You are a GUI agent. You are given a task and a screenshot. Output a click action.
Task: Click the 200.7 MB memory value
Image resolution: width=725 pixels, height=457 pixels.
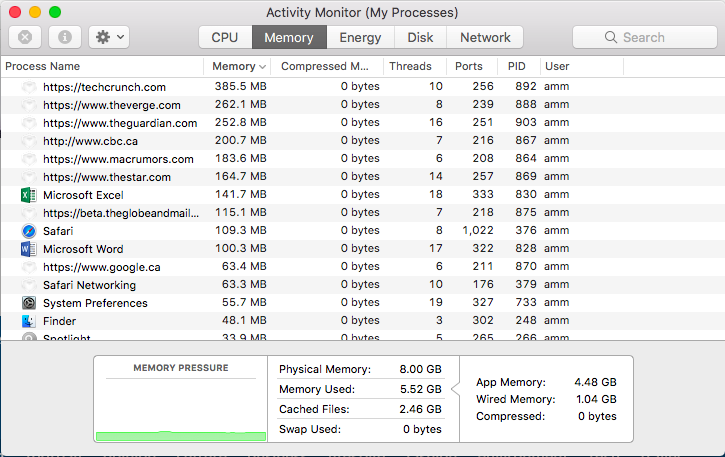click(240, 141)
